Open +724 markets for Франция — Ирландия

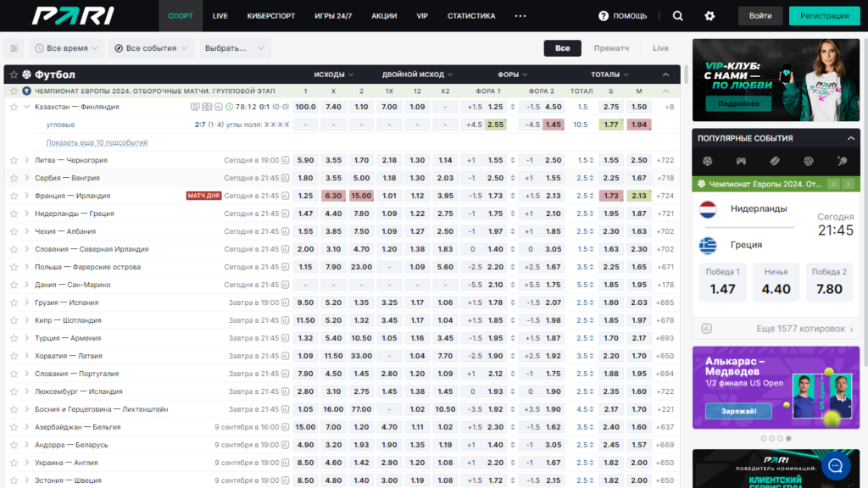click(665, 196)
